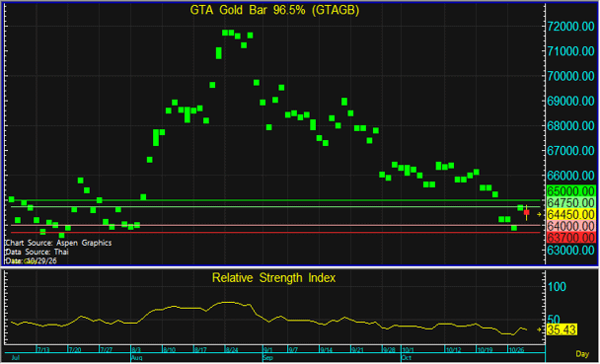This screenshot has height=364, width=600.
Task: Click the GTA Gold Bar 96.5% (GTAGB) title
Action: 274,10
